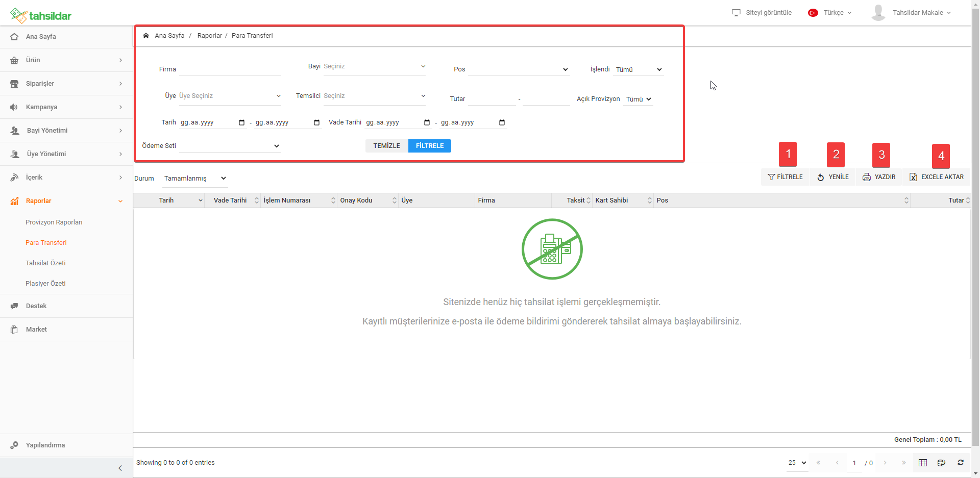980x478 pixels.
Task: Sort by İşlem Numarası column header
Action: coord(299,200)
